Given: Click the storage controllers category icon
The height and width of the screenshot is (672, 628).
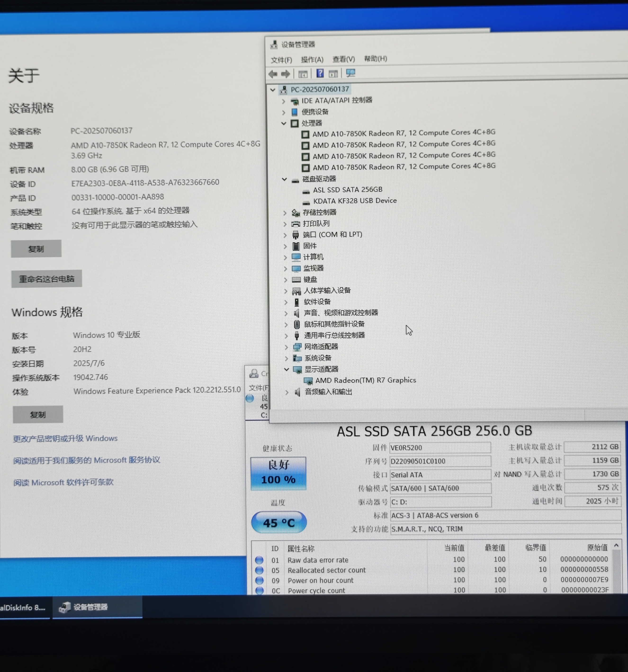Looking at the screenshot, I should 296,213.
